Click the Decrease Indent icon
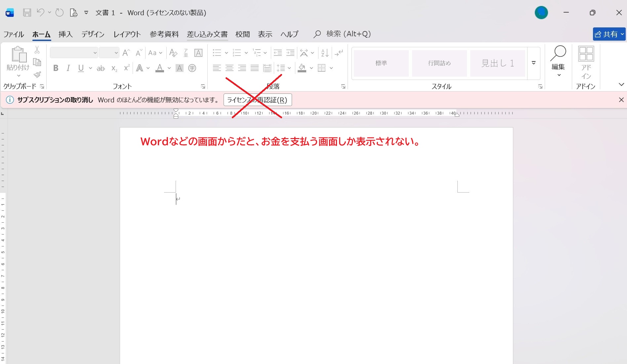627x364 pixels. [x=278, y=53]
